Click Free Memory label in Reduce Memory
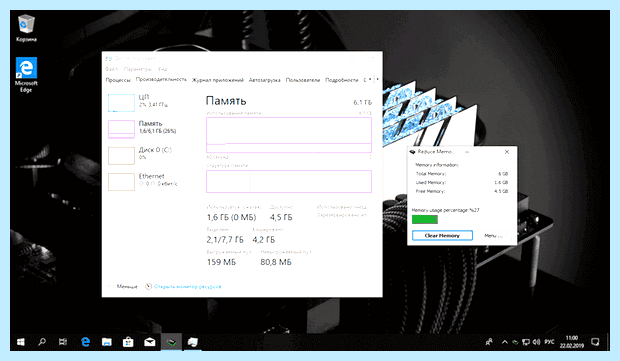 point(430,191)
